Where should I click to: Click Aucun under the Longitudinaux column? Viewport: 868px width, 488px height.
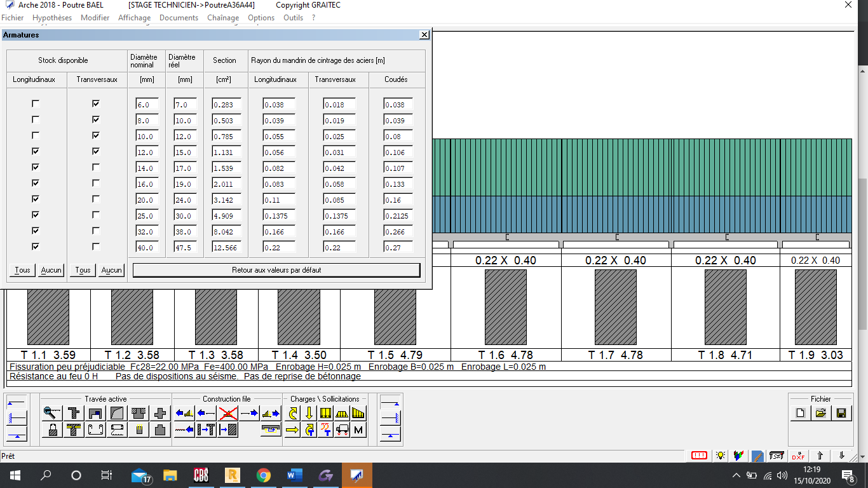[x=51, y=270]
